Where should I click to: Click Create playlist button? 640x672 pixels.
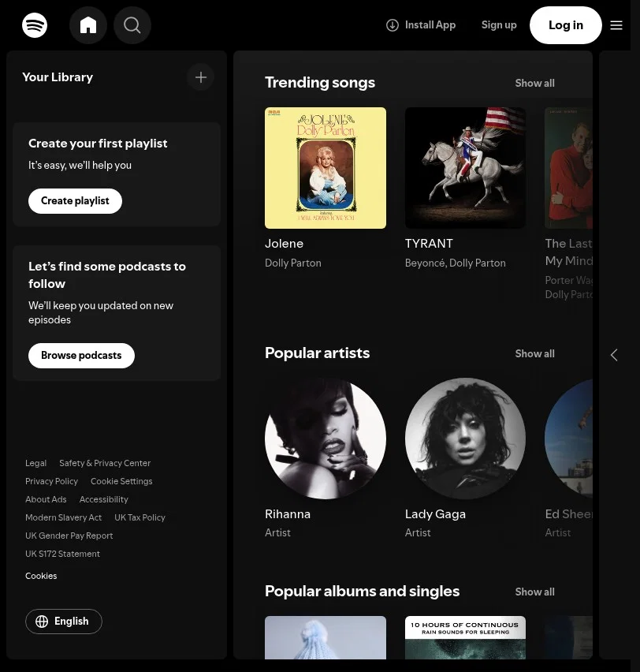coord(75,201)
